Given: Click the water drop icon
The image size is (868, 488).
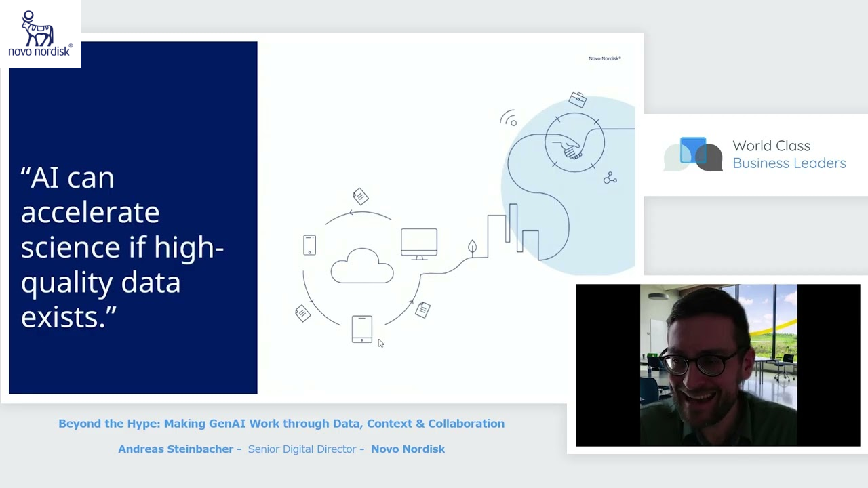Looking at the screenshot, I should pyautogui.click(x=472, y=247).
